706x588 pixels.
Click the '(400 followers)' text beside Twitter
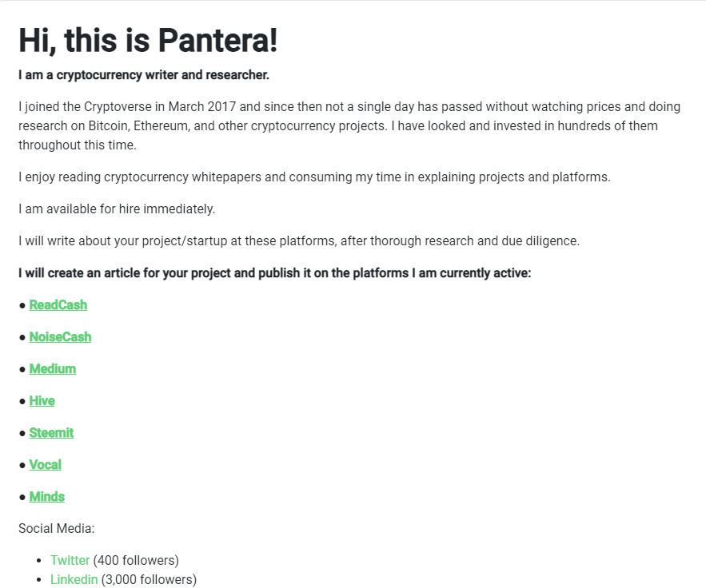point(136,560)
